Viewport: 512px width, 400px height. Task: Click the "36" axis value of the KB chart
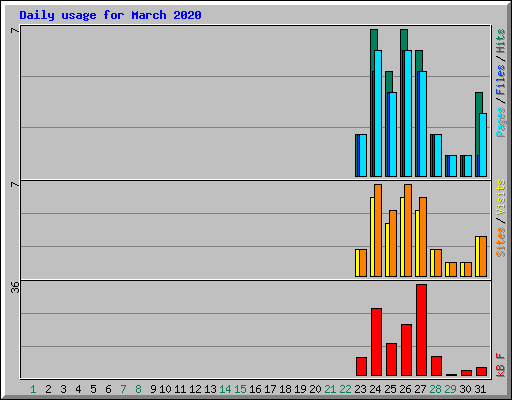click(x=15, y=287)
